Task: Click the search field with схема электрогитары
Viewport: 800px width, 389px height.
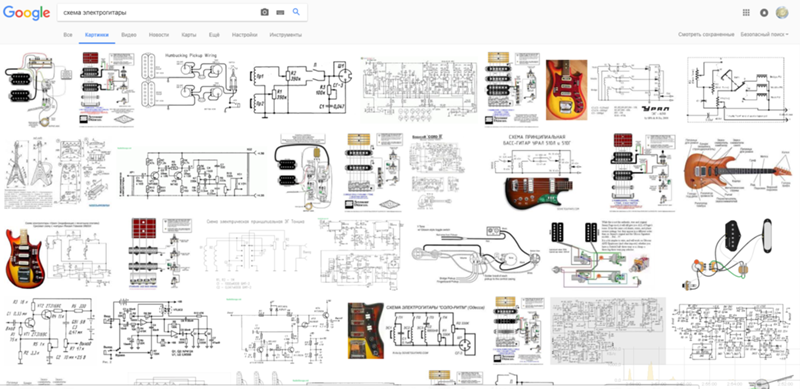Action: pos(158,12)
